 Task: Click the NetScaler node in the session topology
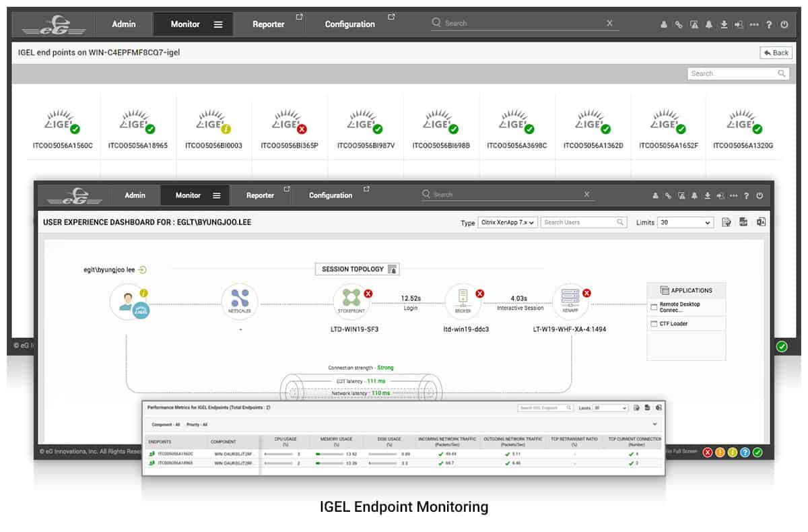[240, 301]
